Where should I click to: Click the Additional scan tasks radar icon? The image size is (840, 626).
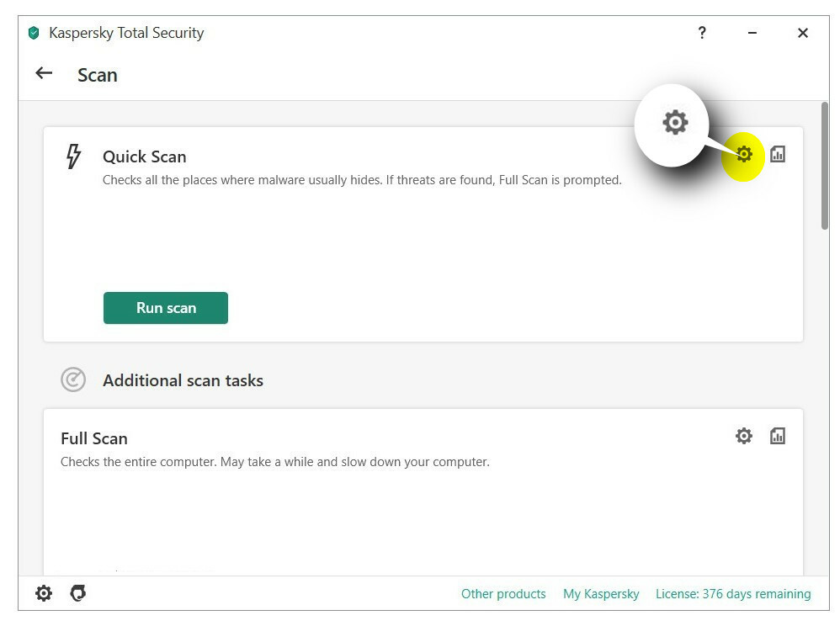click(73, 379)
